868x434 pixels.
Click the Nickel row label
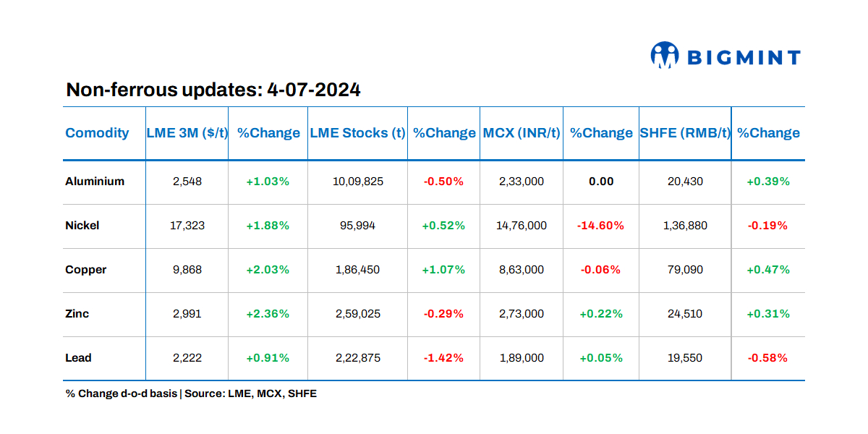[82, 226]
